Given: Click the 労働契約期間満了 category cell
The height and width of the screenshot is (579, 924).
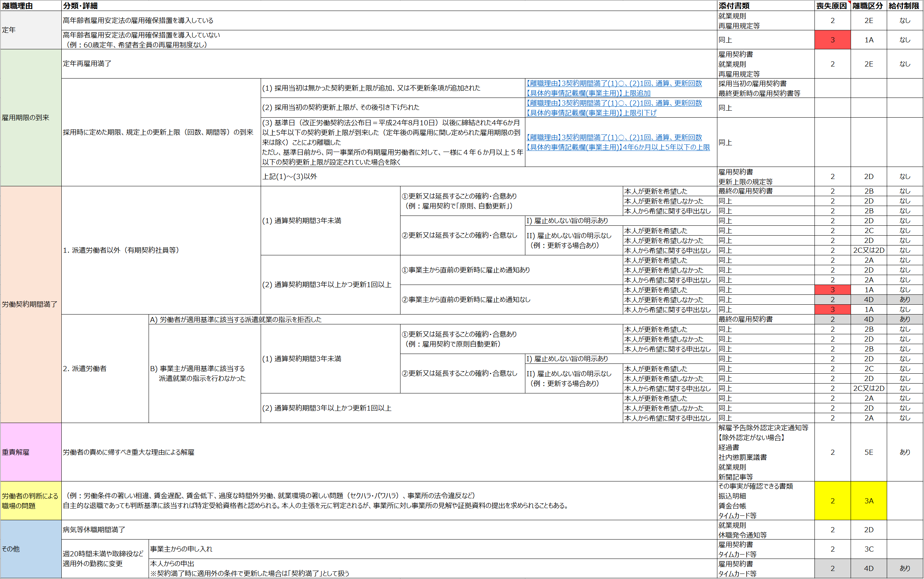Looking at the screenshot, I should 31,304.
